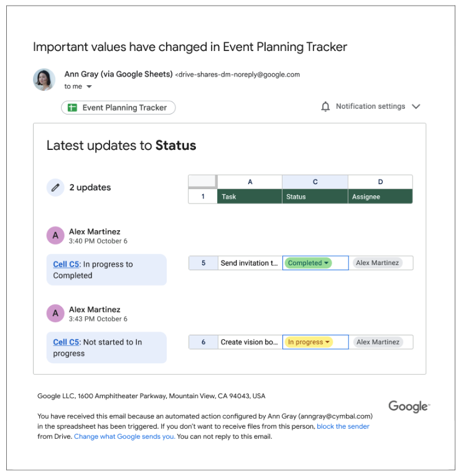The width and height of the screenshot is (461, 476).
Task: Open the In progress status dropdown
Action: 328,342
